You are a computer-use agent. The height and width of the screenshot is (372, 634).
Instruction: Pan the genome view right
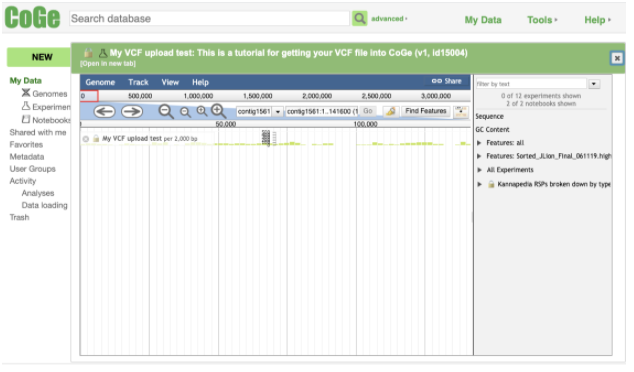click(132, 111)
